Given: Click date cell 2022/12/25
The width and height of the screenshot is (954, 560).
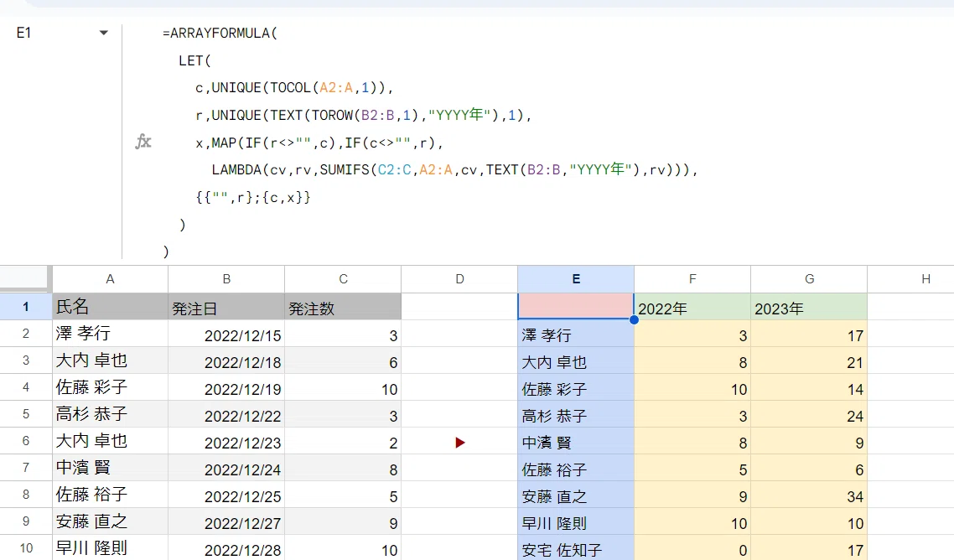Looking at the screenshot, I should [226, 495].
